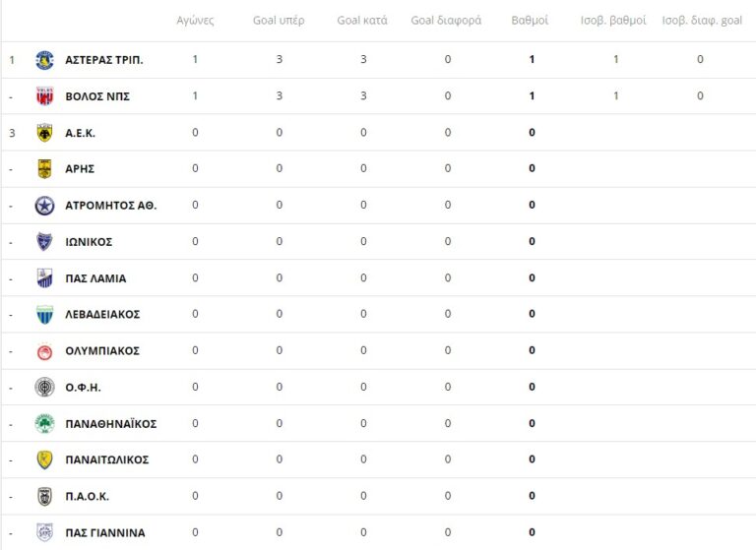
Task: Click the Goal διαφορά column header
Action: [446, 21]
